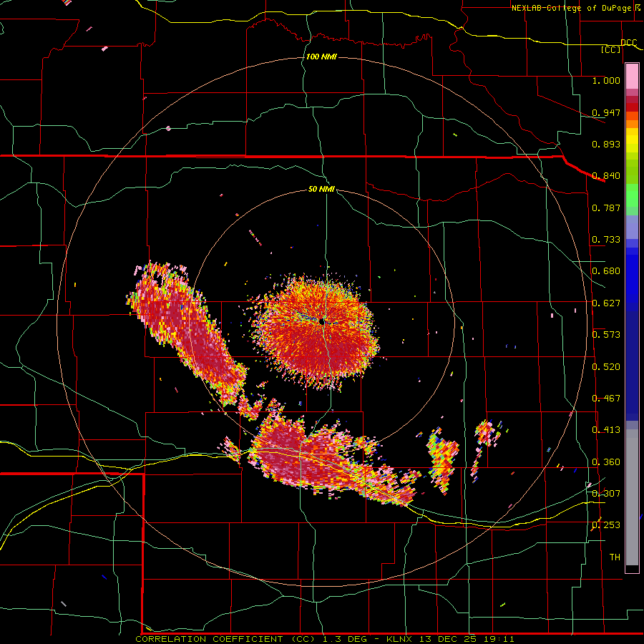
Task: Click the 0.307 color scale value
Action: pyautogui.click(x=606, y=493)
